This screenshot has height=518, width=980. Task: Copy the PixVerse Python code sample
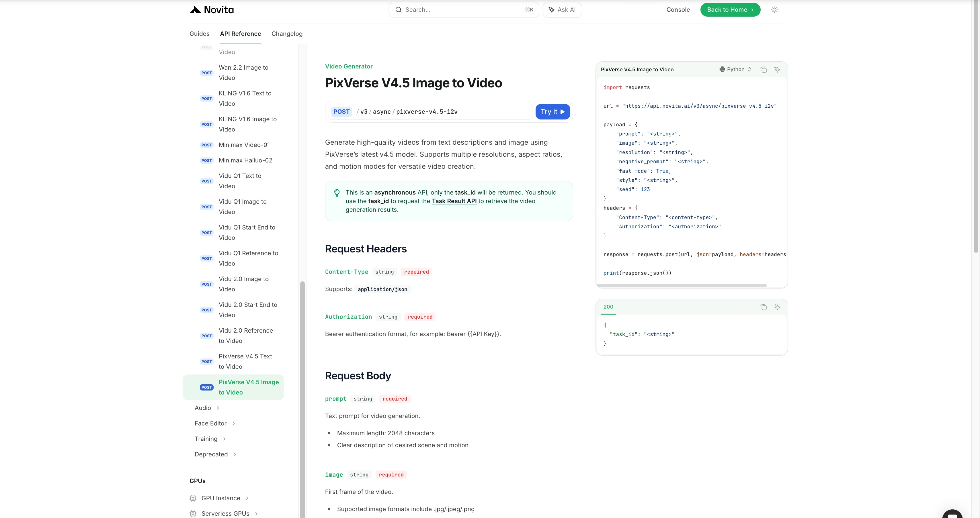click(763, 70)
